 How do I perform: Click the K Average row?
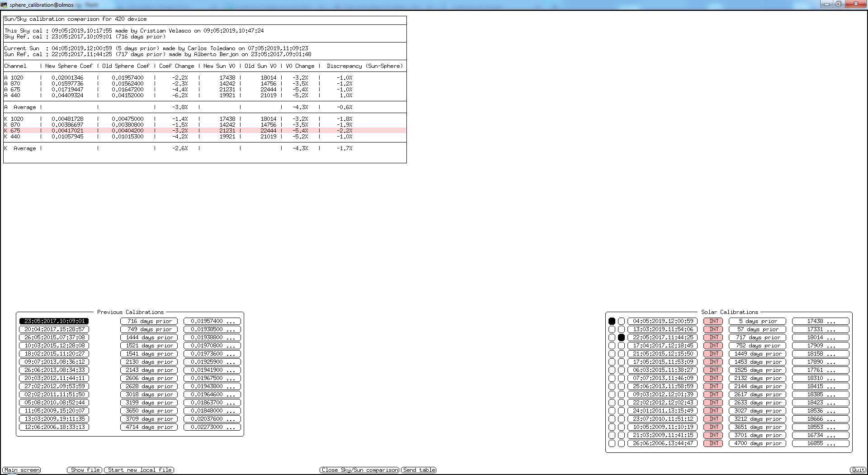tap(205, 148)
